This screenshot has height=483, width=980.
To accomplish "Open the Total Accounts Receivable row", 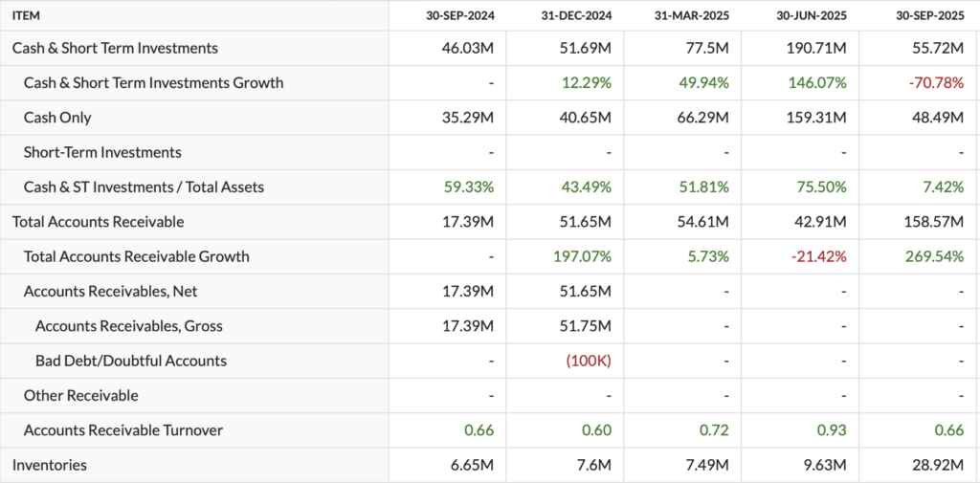I will click(98, 222).
